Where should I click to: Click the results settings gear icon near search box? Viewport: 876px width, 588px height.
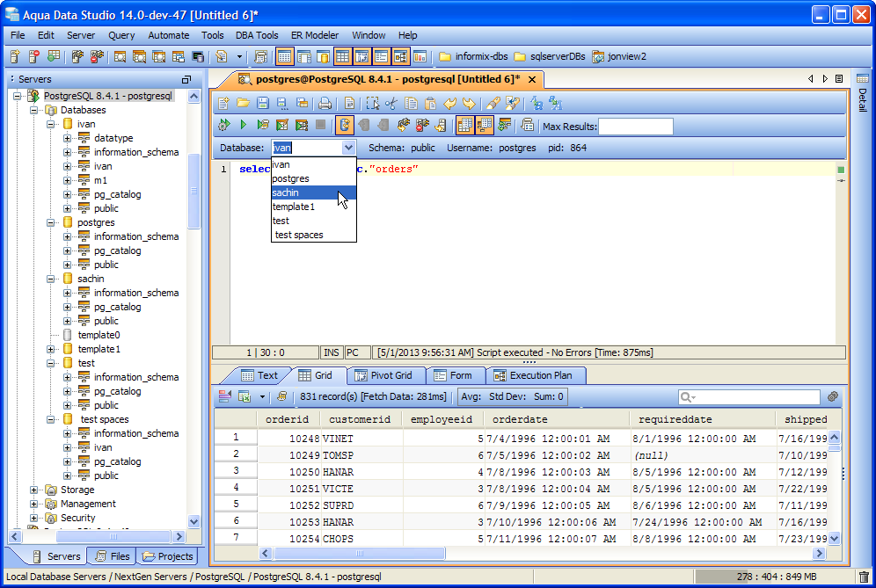pos(832,396)
